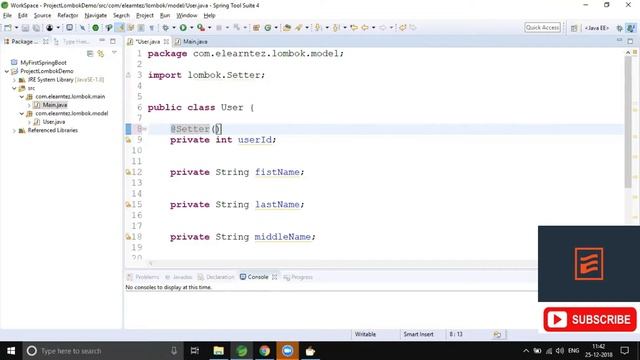Open the New file dropdown arrow
Image resolution: width=640 pixels, height=360 pixels.
(16, 28)
